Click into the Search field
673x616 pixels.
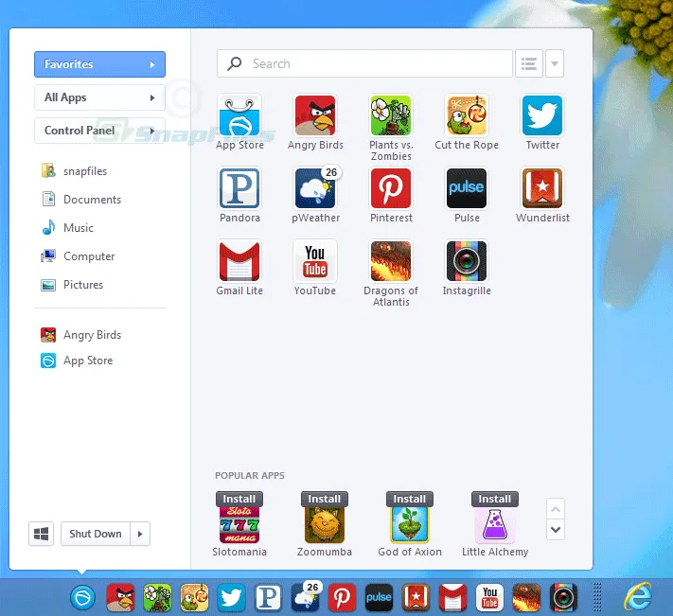point(364,64)
